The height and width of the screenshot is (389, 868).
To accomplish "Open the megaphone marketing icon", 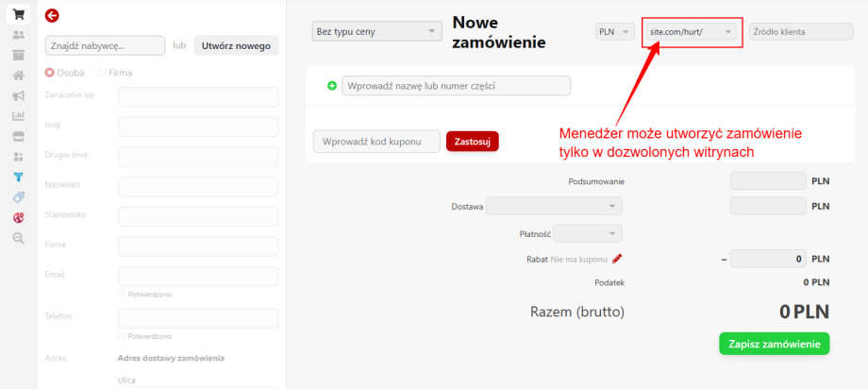I will (18, 95).
